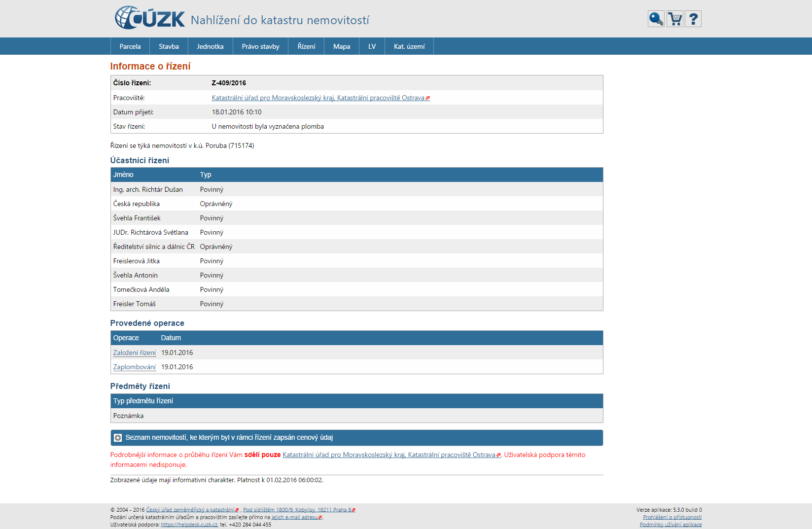812x529 pixels.
Task: Click Český úřad zeměměřický a katastrální footer link
Action: (190, 510)
